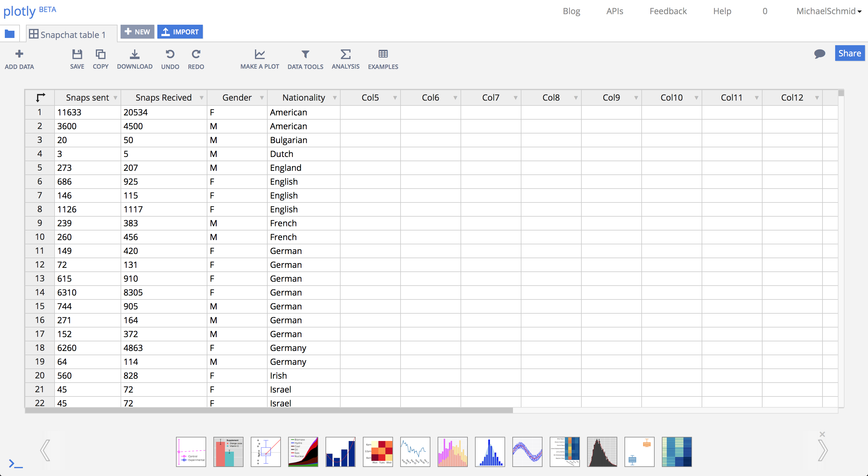
Task: Open the Data Tools panel
Action: pos(305,59)
